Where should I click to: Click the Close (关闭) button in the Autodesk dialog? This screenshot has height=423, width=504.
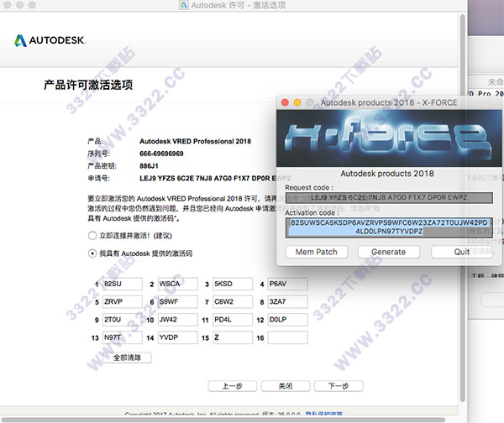[x=286, y=386]
